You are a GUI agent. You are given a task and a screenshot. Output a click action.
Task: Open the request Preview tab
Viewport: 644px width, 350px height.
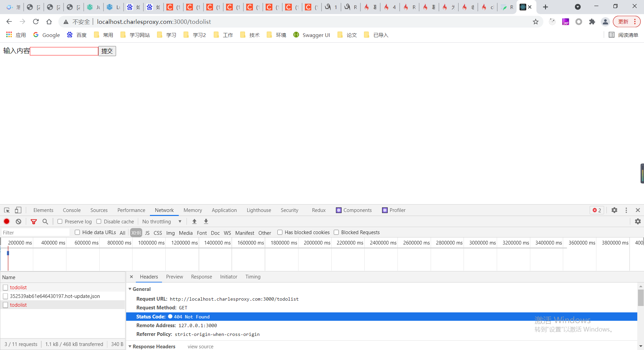click(174, 277)
